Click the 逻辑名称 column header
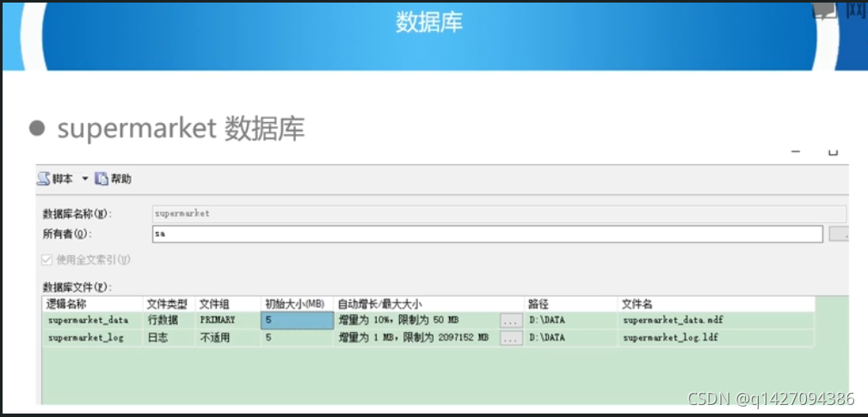The image size is (868, 417). click(x=92, y=304)
